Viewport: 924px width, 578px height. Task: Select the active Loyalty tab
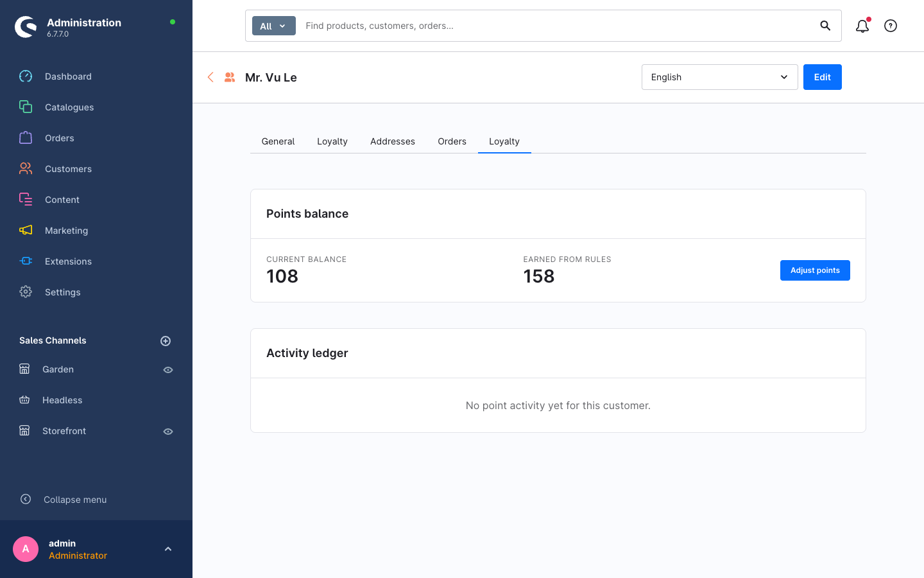[504, 141]
